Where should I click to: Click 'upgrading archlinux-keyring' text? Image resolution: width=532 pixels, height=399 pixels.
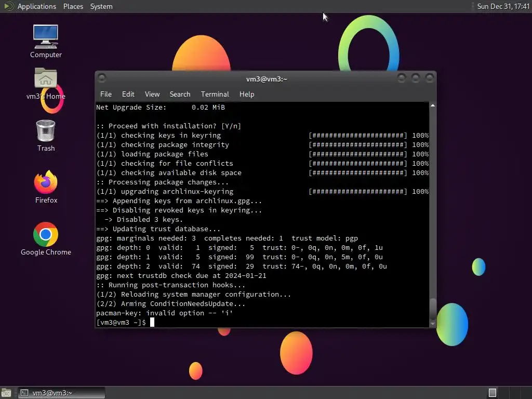click(x=177, y=191)
